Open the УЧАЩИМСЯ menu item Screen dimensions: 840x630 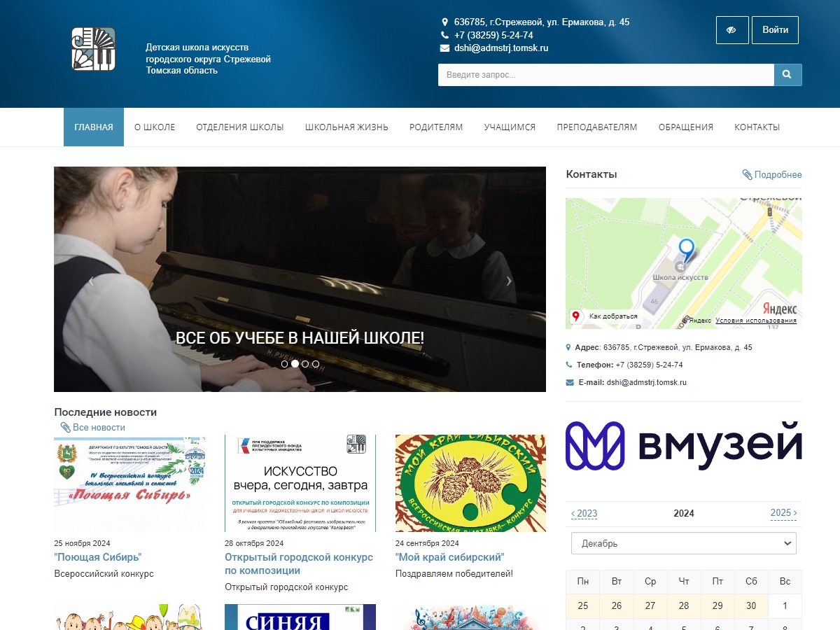tap(510, 127)
